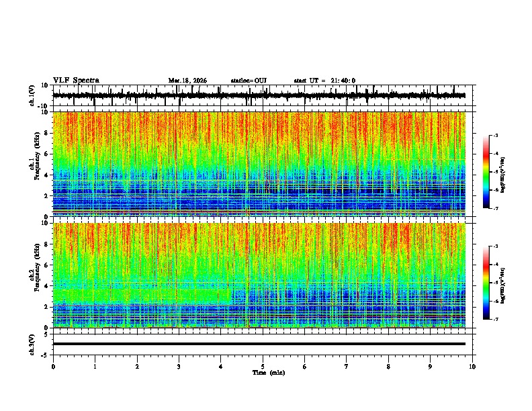
Task: Click time axis tick label "5"
Action: (x=263, y=367)
